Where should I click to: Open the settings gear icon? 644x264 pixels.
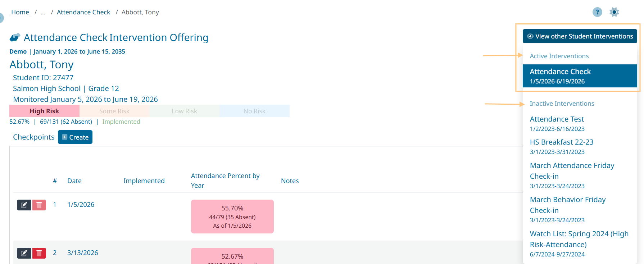pos(614,12)
